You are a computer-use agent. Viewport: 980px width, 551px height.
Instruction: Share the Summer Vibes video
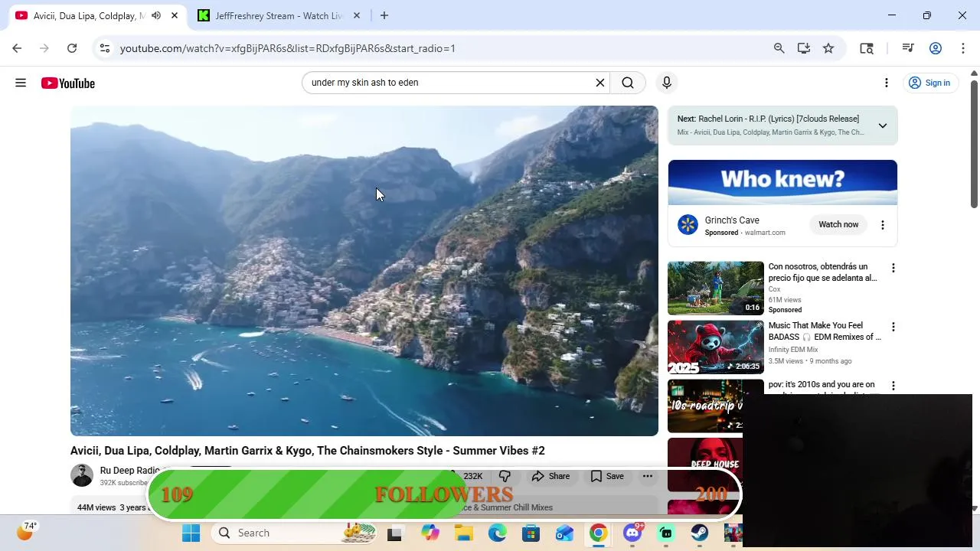(550, 476)
